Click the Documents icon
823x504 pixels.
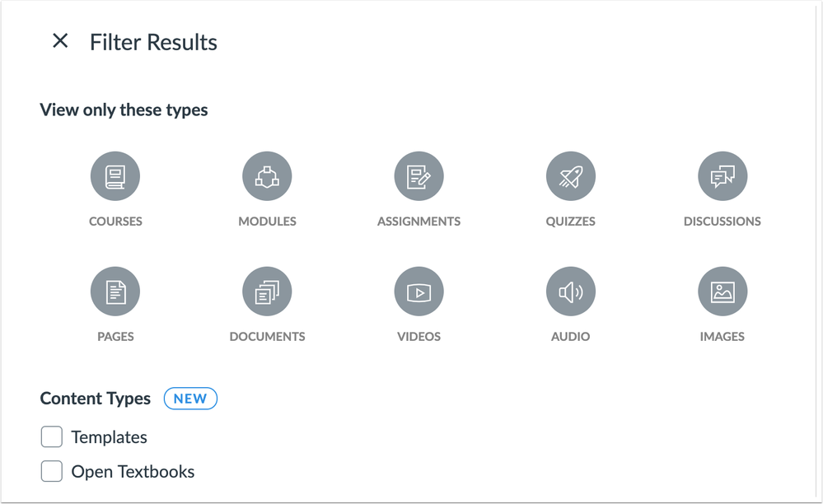[267, 291]
